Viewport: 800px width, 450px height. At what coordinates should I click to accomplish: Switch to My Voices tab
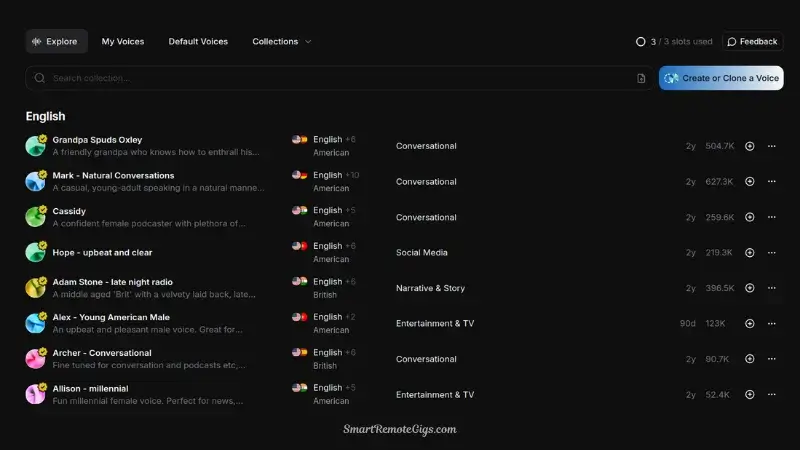click(122, 42)
